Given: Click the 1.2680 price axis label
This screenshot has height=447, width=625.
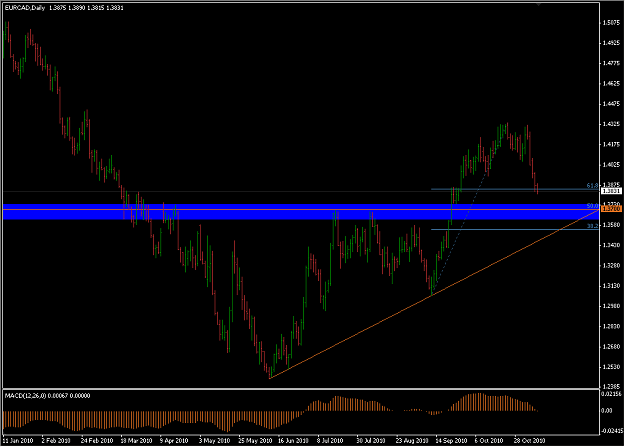Looking at the screenshot, I should coord(611,347).
